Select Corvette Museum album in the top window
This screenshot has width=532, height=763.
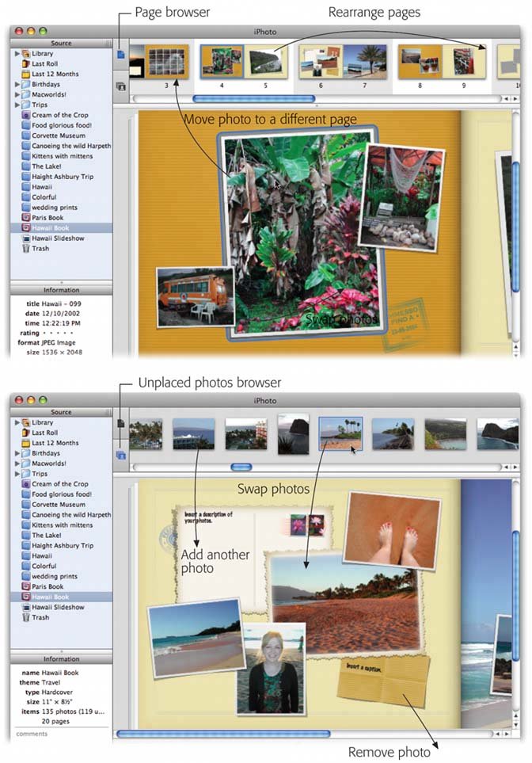(x=59, y=135)
